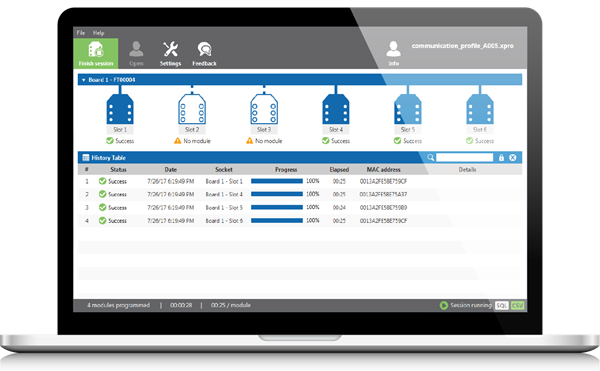600x371 pixels.
Task: Select the Slot 4 module icon
Action: [336, 109]
